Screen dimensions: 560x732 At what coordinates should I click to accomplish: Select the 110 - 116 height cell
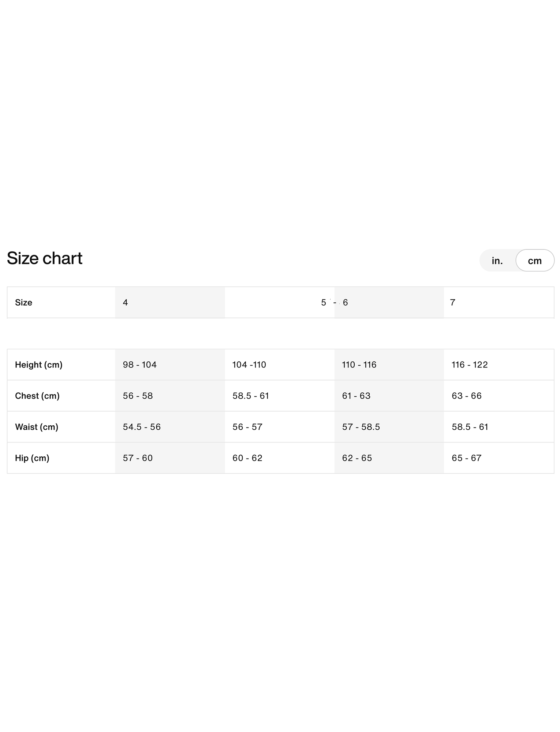[359, 365]
